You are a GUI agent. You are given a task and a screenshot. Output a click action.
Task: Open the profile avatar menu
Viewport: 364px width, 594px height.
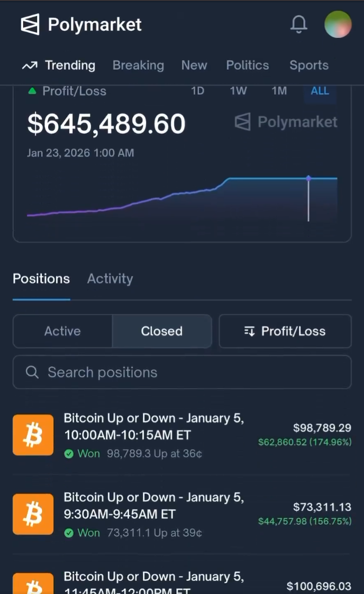pyautogui.click(x=338, y=24)
